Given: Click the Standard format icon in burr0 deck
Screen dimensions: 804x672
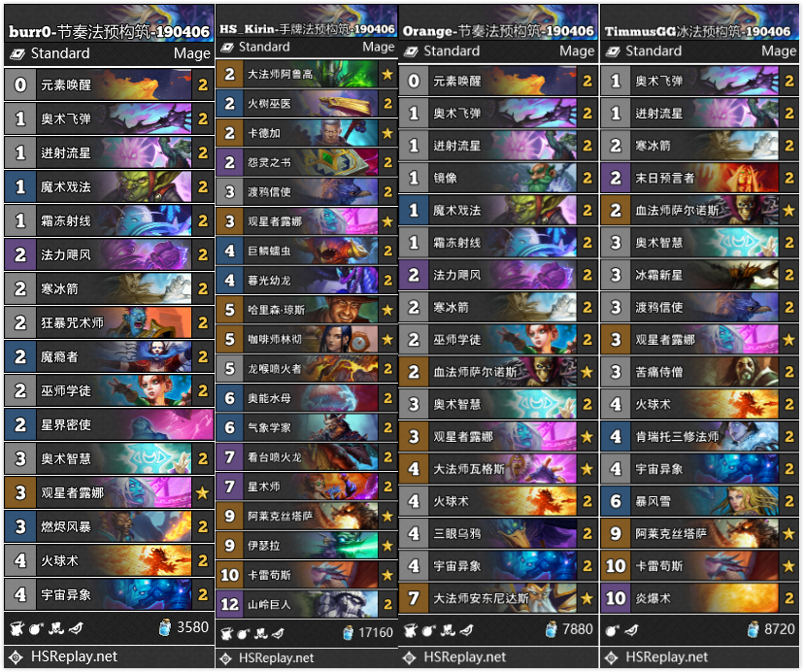Looking at the screenshot, I should (x=17, y=53).
